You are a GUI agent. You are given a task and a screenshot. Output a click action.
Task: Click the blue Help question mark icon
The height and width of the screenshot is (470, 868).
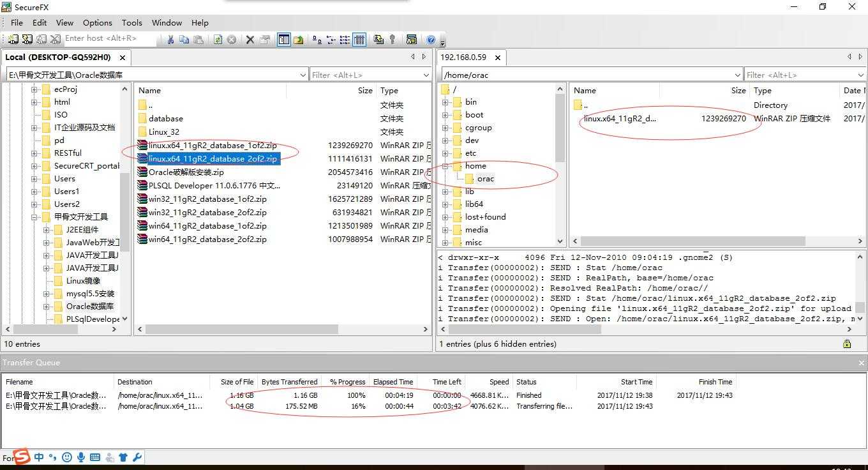[431, 40]
